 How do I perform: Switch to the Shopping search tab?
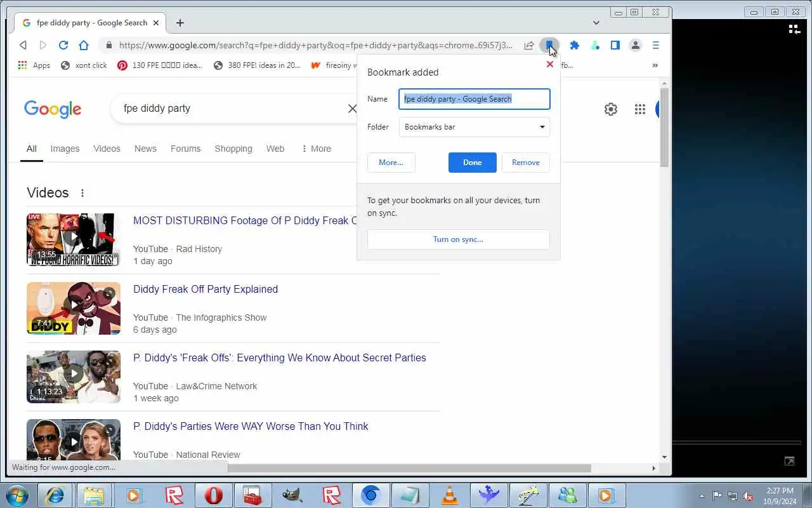coord(233,149)
